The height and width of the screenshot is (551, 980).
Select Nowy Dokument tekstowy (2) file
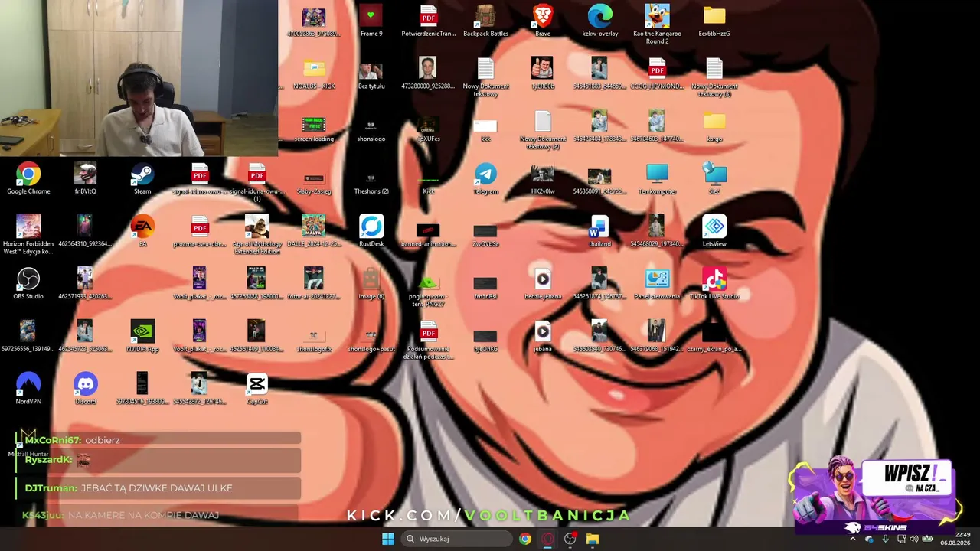coord(543,131)
